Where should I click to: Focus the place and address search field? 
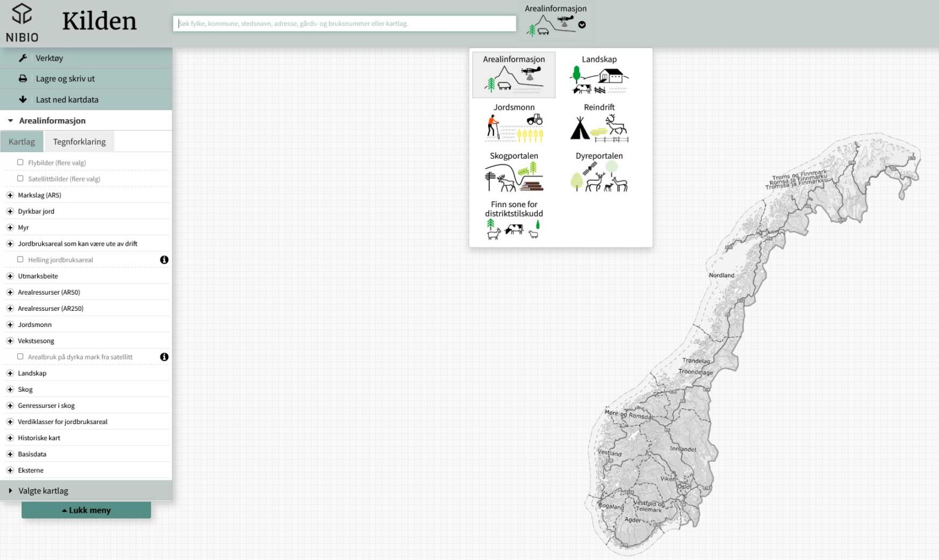344,23
